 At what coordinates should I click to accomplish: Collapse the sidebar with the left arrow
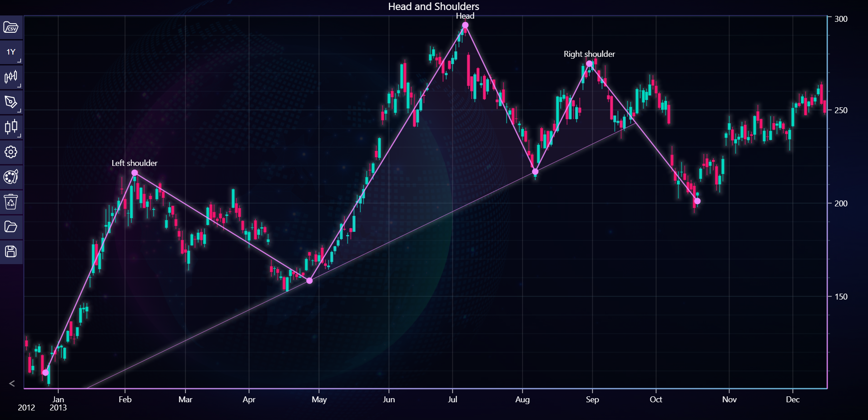coord(12,384)
